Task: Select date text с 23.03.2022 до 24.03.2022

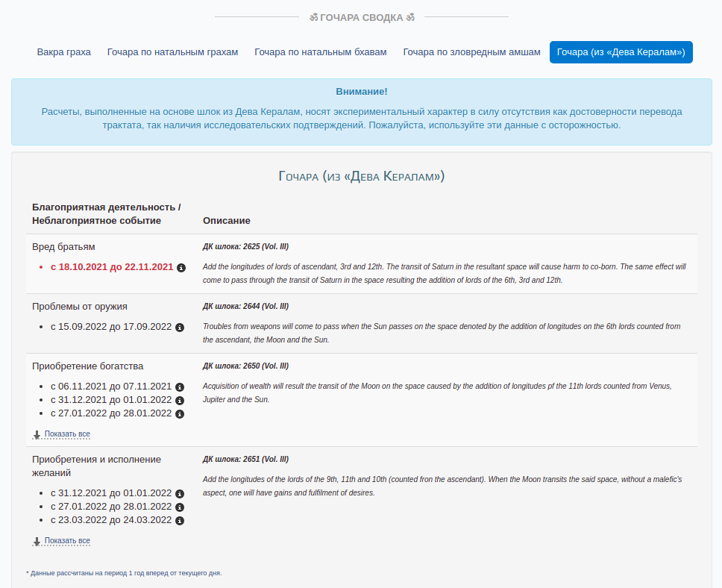Action: [111, 520]
